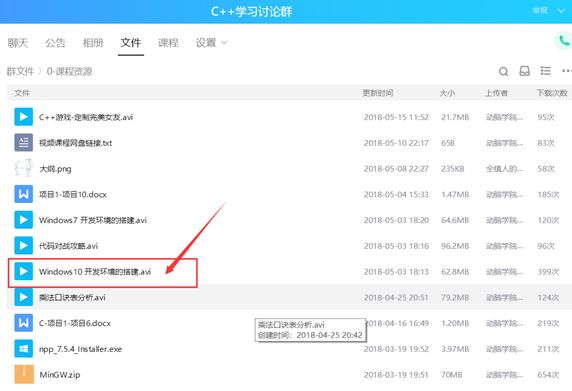Click size value 70MB
572x391 pixels.
(x=452, y=375)
